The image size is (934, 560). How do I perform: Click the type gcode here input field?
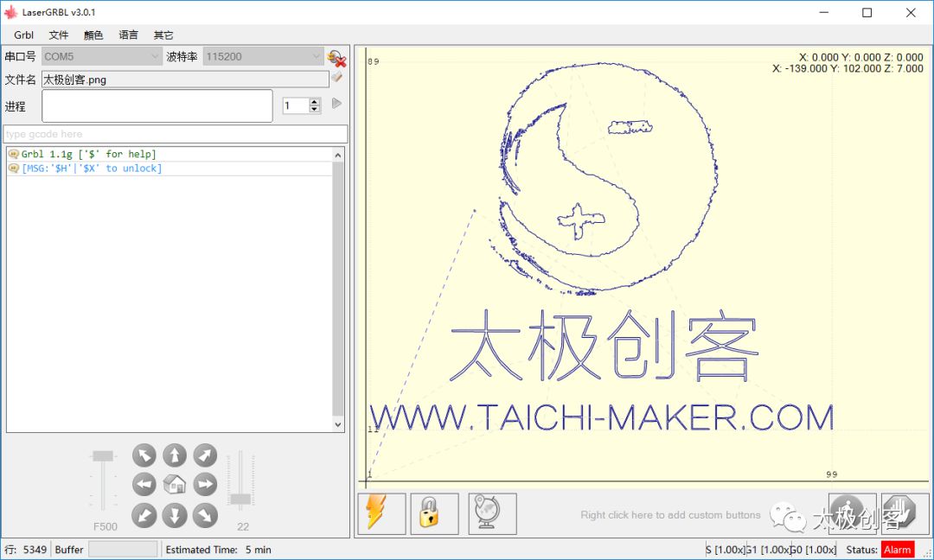(x=176, y=134)
